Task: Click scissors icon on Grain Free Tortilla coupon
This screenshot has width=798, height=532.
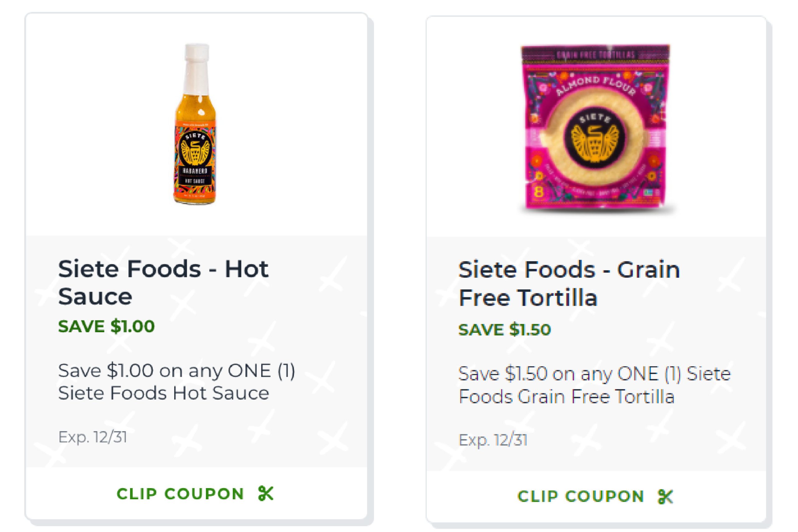Action: [x=665, y=497]
